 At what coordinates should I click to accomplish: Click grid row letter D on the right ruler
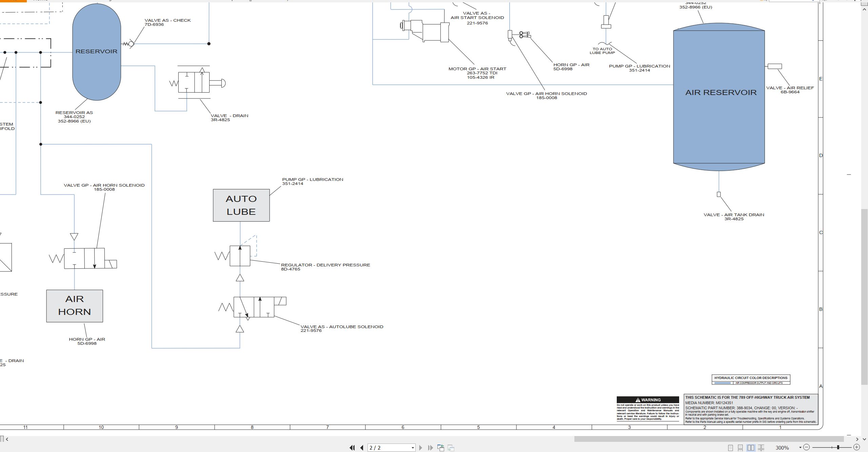[x=821, y=155]
